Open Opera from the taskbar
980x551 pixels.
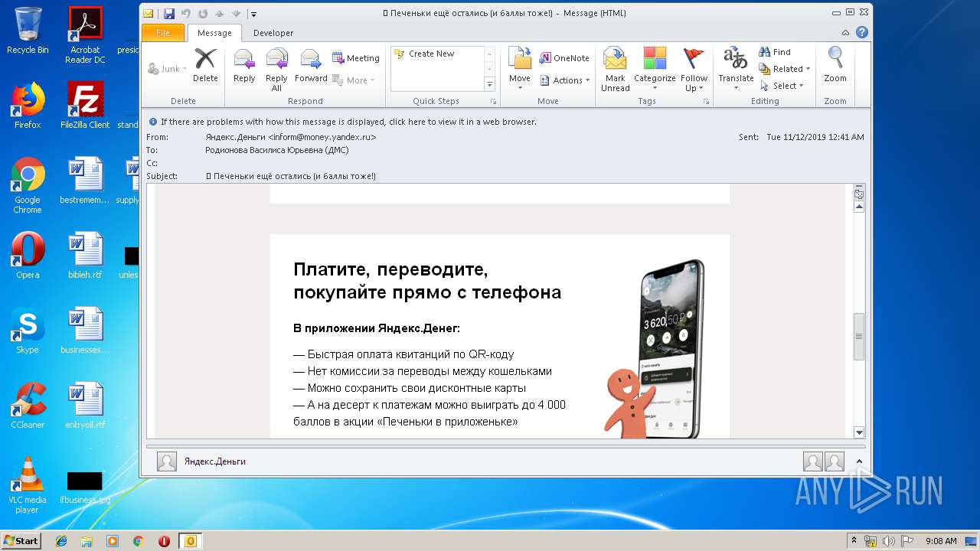[164, 541]
